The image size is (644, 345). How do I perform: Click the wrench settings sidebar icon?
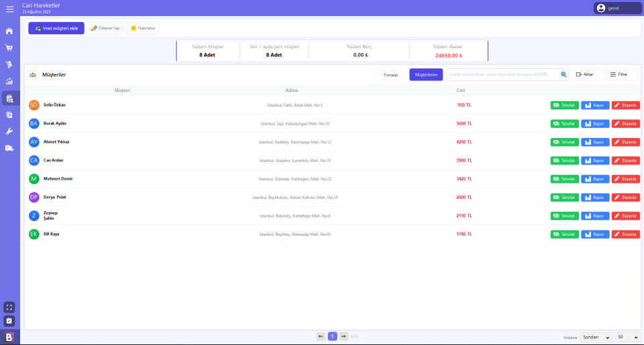(x=9, y=131)
